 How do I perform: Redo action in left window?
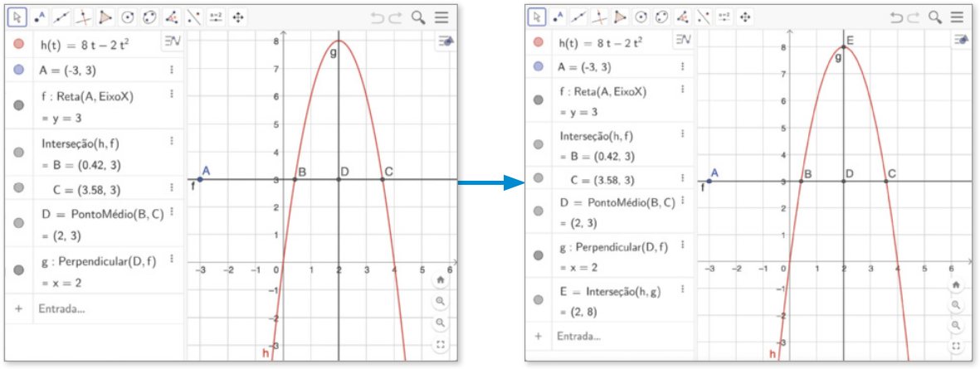396,17
